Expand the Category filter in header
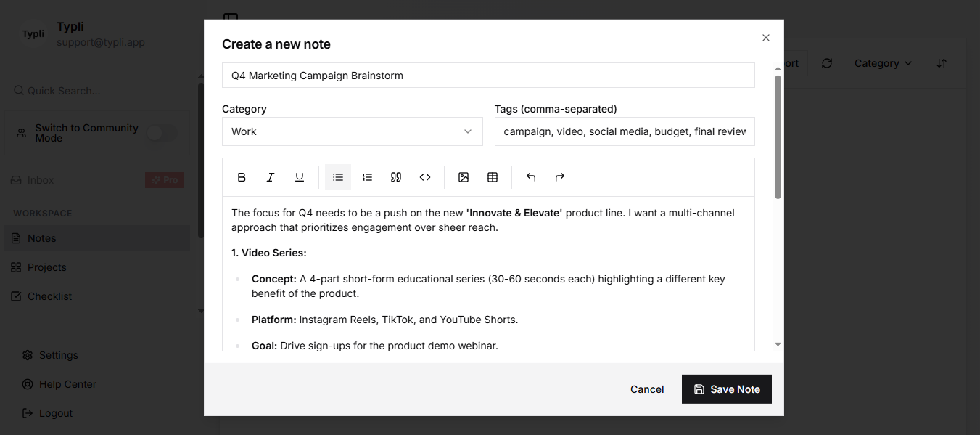The width and height of the screenshot is (980, 435). (x=883, y=63)
